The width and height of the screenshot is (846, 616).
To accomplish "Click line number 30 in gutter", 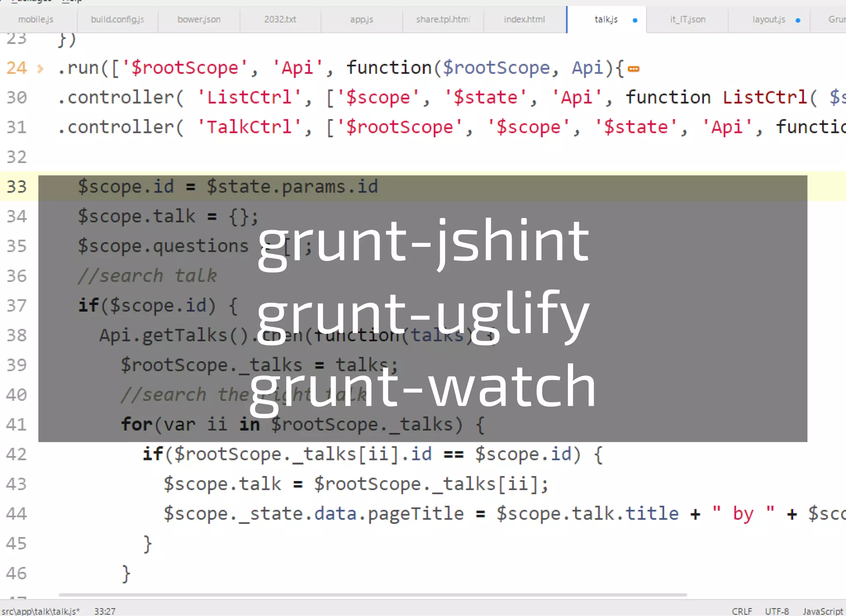I will 17,97.
